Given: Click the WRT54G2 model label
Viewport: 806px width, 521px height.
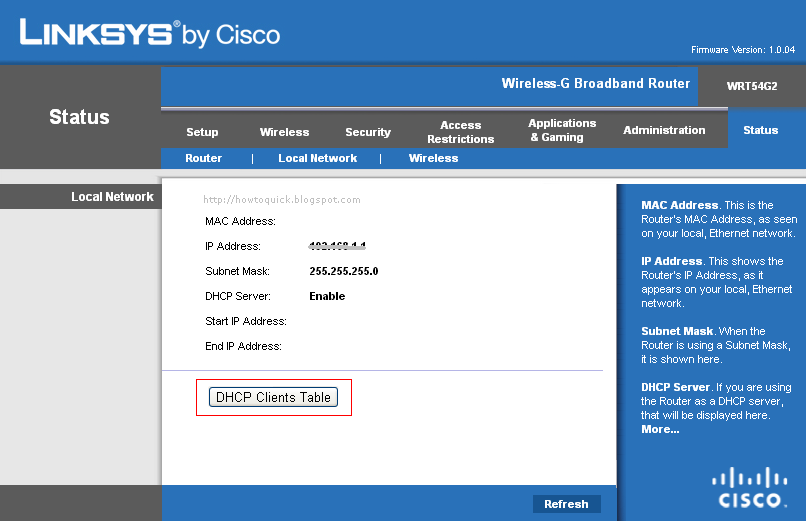Looking at the screenshot, I should click(752, 86).
